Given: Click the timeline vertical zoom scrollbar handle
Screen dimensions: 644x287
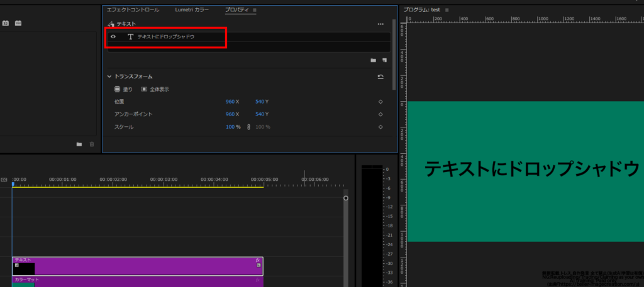Looking at the screenshot, I should coord(346,198).
